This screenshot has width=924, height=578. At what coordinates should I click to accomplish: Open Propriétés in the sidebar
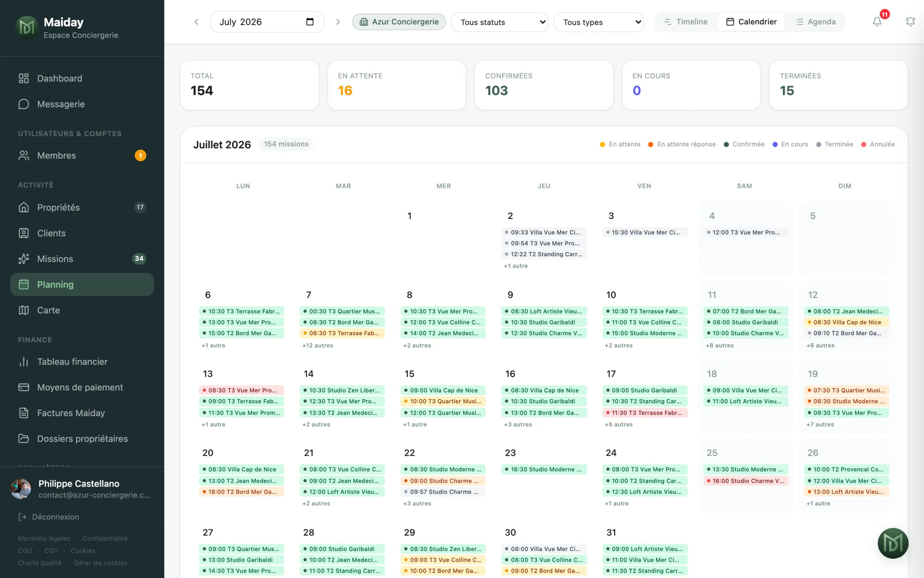point(82,207)
